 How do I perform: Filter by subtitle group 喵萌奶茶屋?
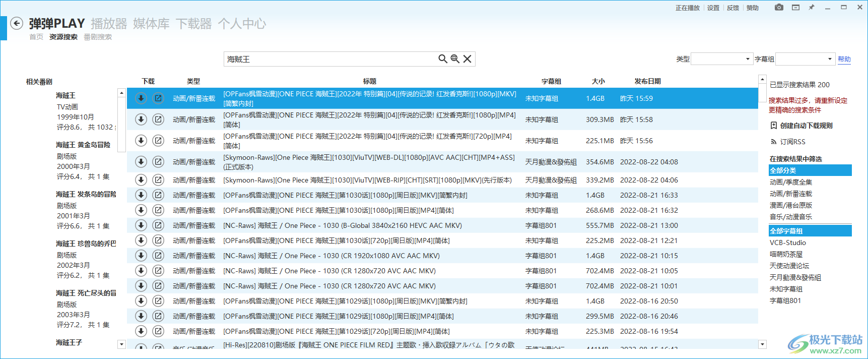coord(811,254)
